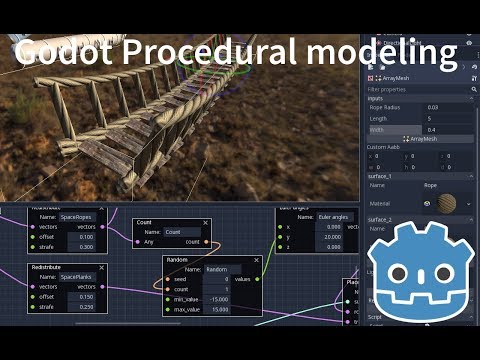480x360 pixels.
Task: Click the search icon in Filter properties
Action: pos(474,89)
